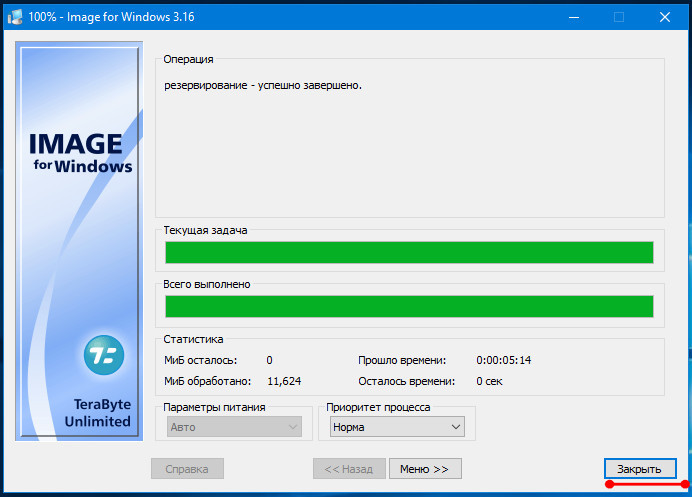Click the TeraByte round logo icon
Viewport: 692px width, 497px height.
(x=104, y=355)
